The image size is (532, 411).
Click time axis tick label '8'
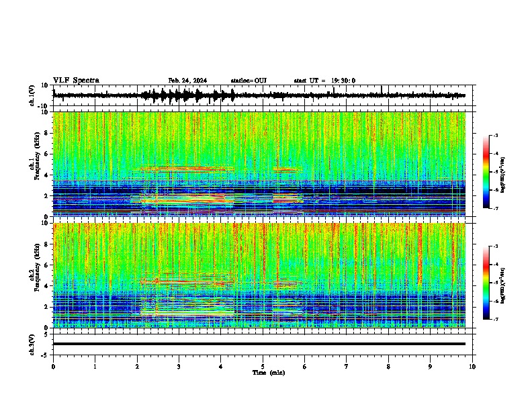[388, 367]
